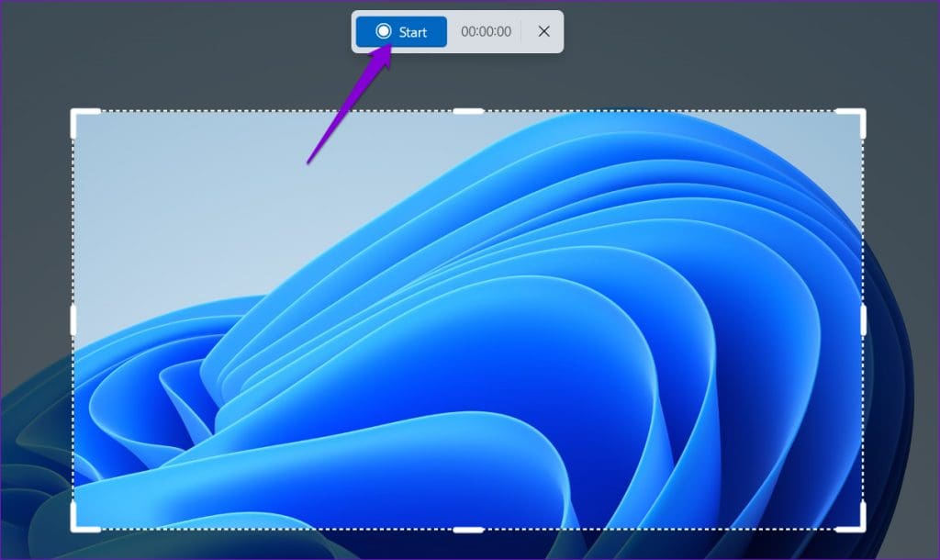Grab the bottom-left corner selection handle
This screenshot has height=560, width=940.
[84, 518]
